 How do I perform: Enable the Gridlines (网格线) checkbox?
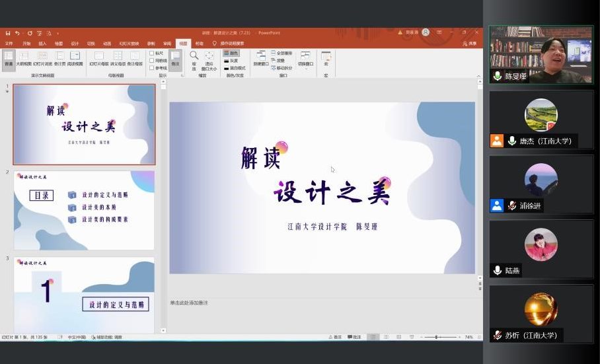tap(152, 60)
